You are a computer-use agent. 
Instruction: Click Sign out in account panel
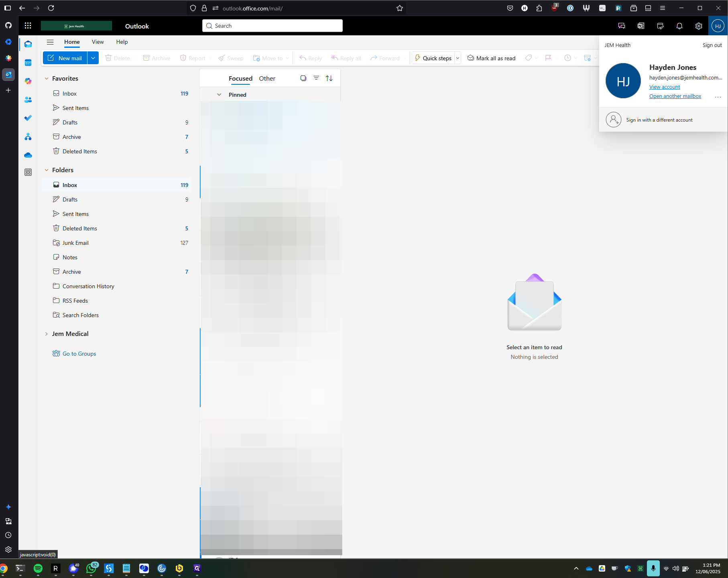pos(712,45)
